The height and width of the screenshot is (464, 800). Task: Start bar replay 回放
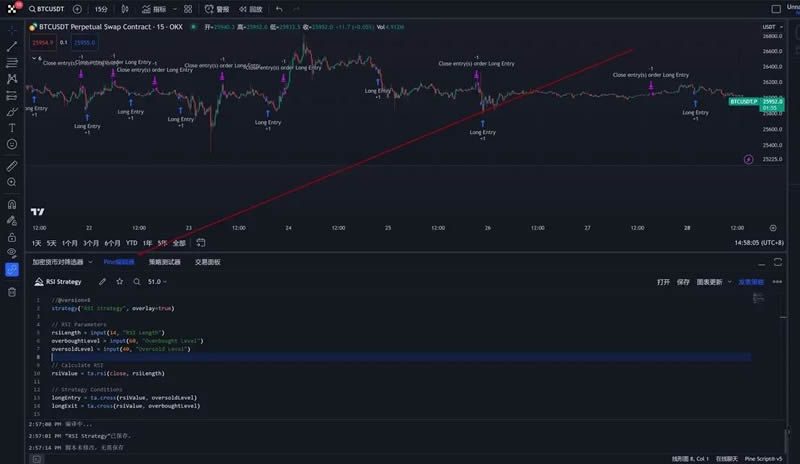251,9
